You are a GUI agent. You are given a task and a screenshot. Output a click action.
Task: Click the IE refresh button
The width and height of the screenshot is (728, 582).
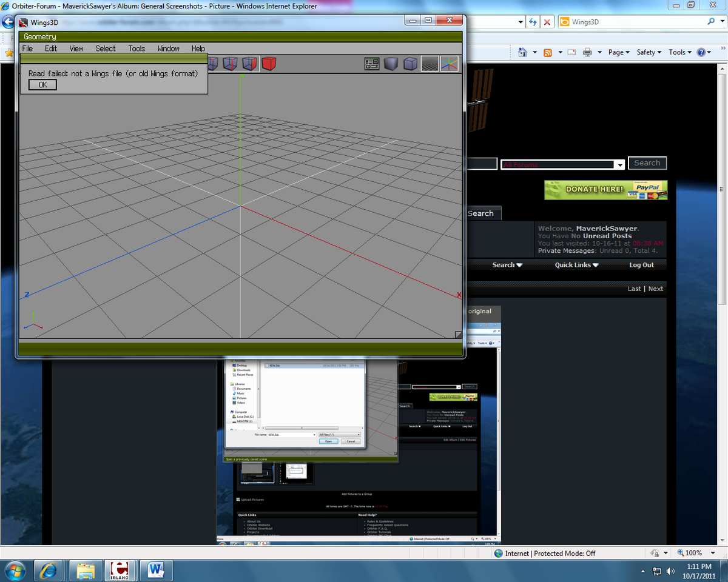(533, 22)
